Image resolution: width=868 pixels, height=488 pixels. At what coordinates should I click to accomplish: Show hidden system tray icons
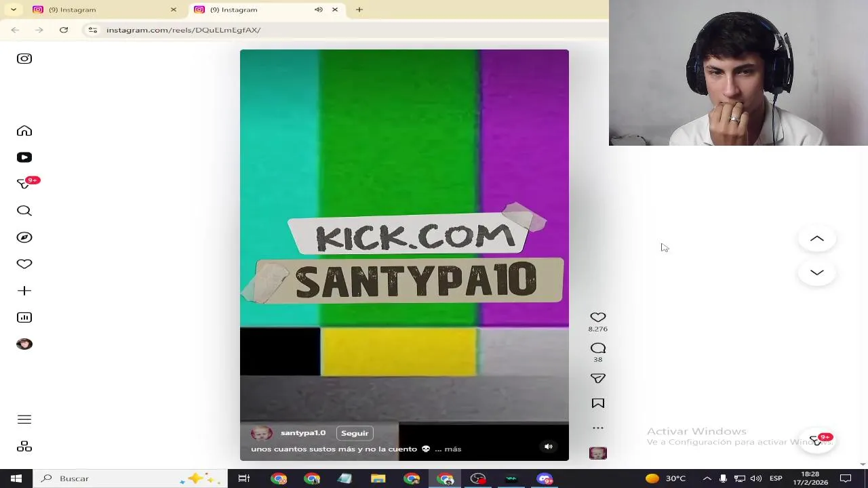707,479
